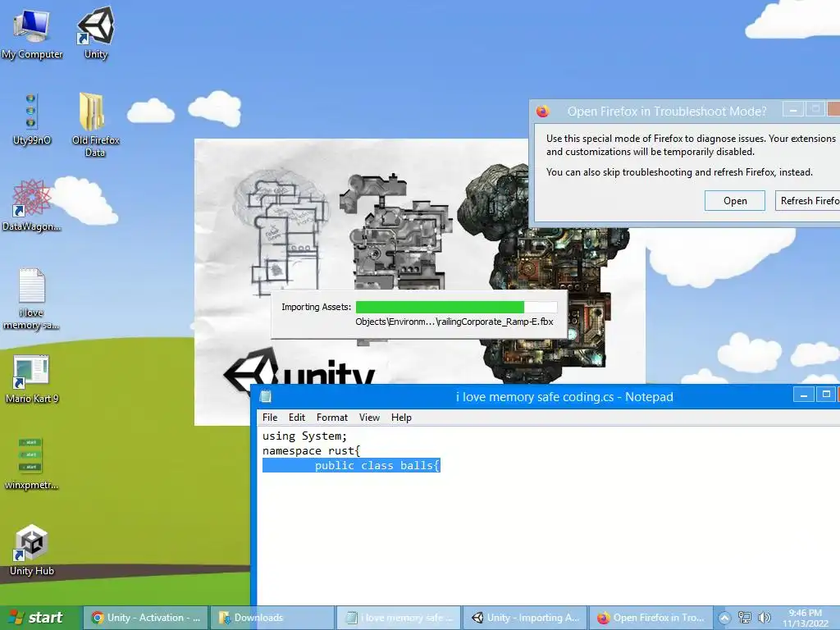This screenshot has height=630, width=840.
Task: Switch to the Notepad taskbar item
Action: [399, 618]
